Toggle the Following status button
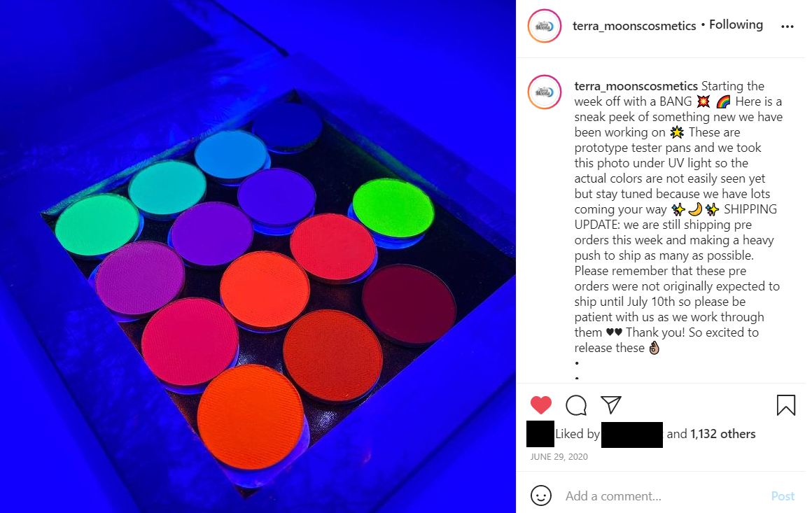Image resolution: width=812 pixels, height=513 pixels. [x=736, y=25]
